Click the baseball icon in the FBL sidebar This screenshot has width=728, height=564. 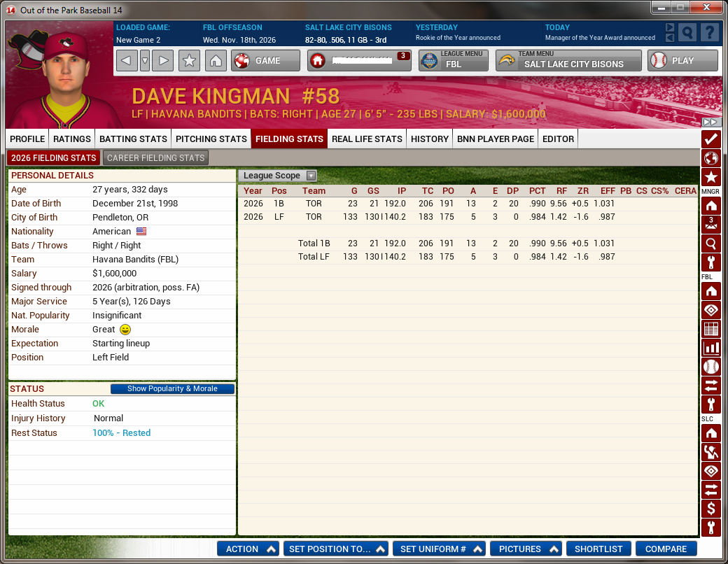pyautogui.click(x=711, y=367)
